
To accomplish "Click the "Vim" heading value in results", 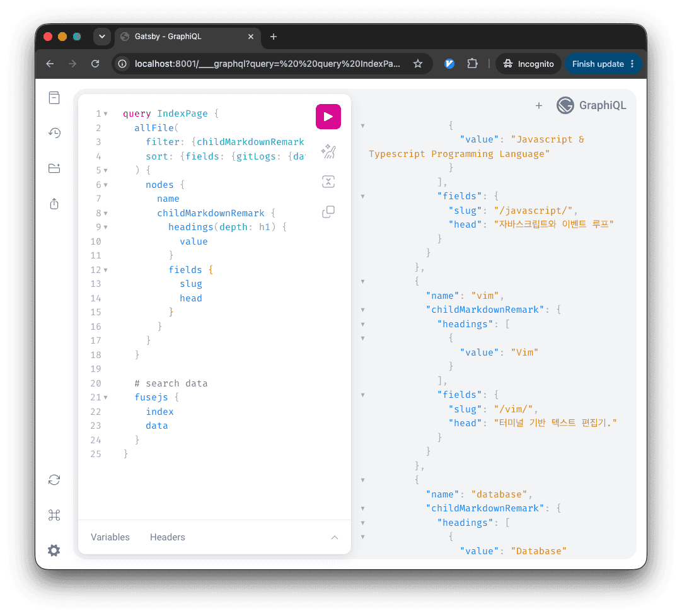I will tap(524, 352).
